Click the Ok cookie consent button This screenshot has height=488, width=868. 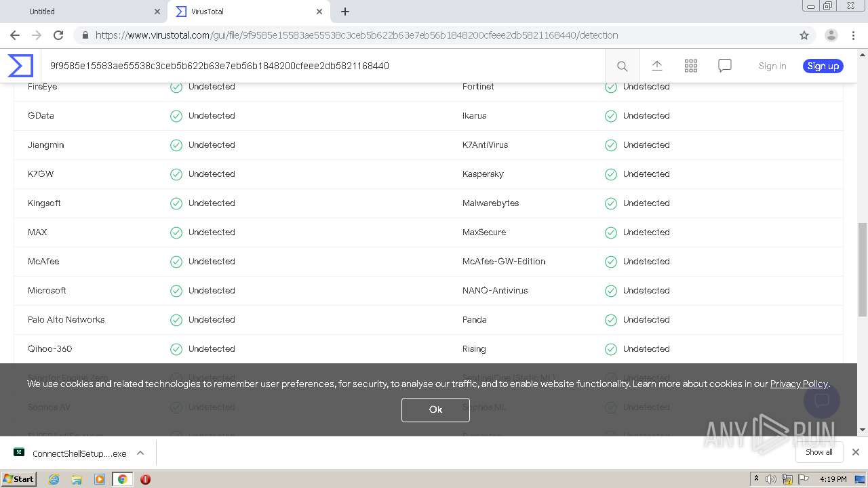(435, 409)
